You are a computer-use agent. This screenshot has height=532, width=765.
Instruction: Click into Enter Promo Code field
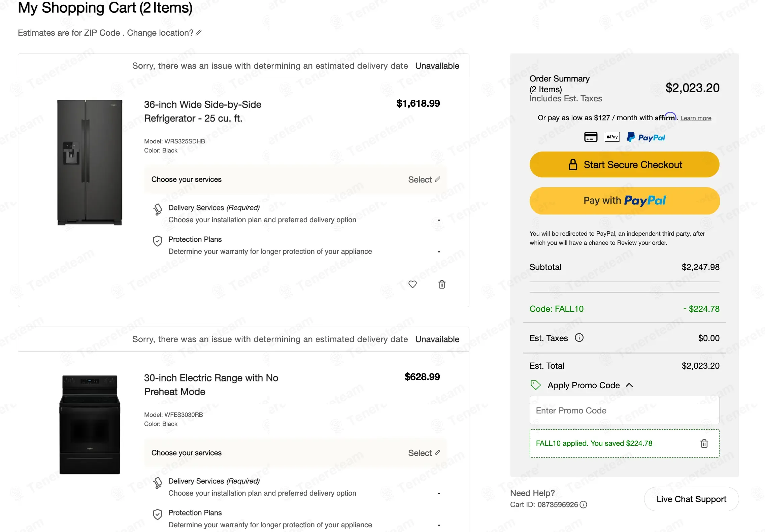tap(624, 410)
